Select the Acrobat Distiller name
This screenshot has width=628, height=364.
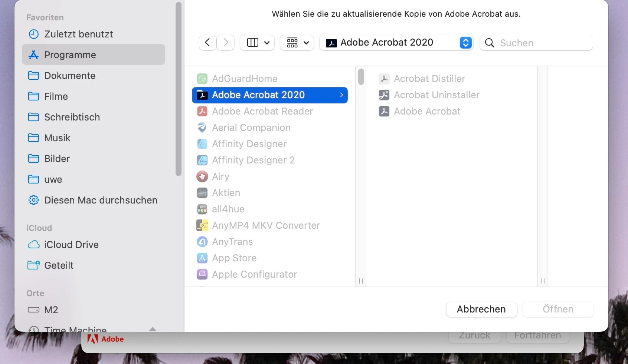click(x=429, y=79)
